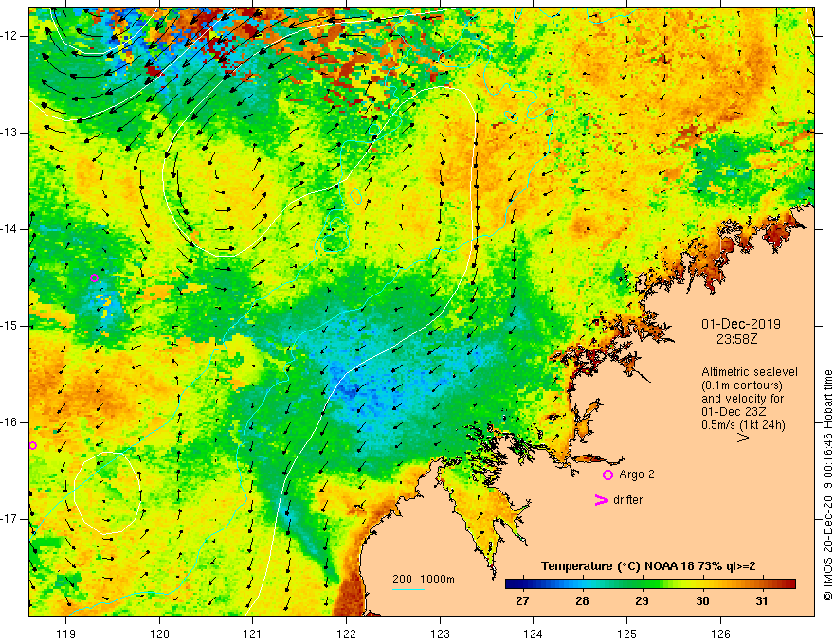Click the longitude '121' axis label
This screenshot has height=644, width=834.
253,634
